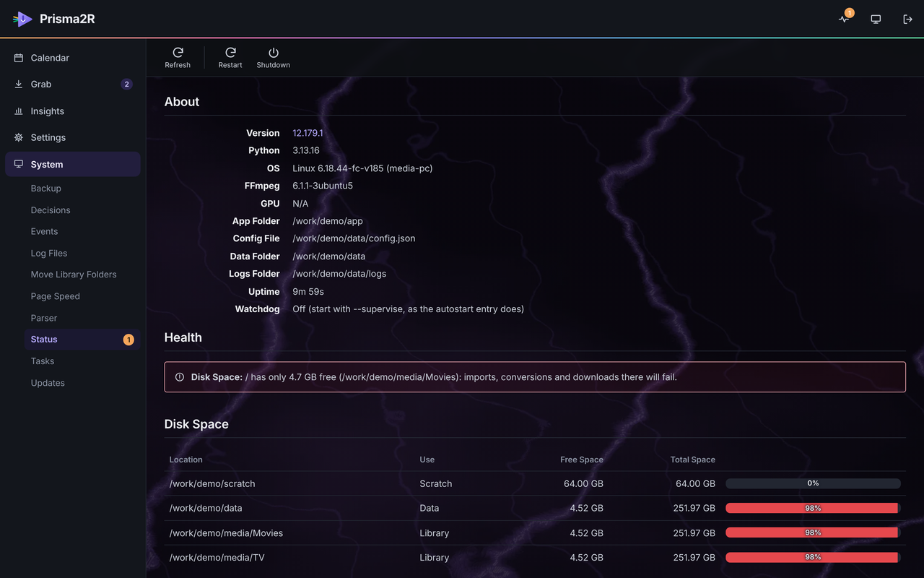The height and width of the screenshot is (578, 924).
Task: Click the Calendar sidebar icon
Action: point(19,58)
